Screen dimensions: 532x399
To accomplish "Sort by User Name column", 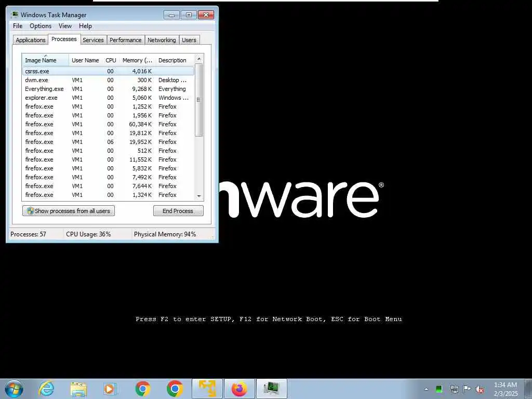I will (86, 60).
